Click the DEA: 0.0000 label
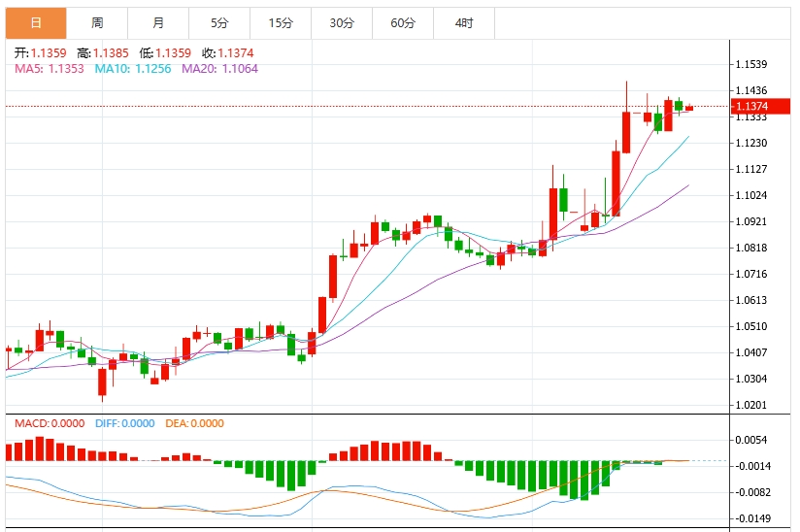 (x=194, y=423)
